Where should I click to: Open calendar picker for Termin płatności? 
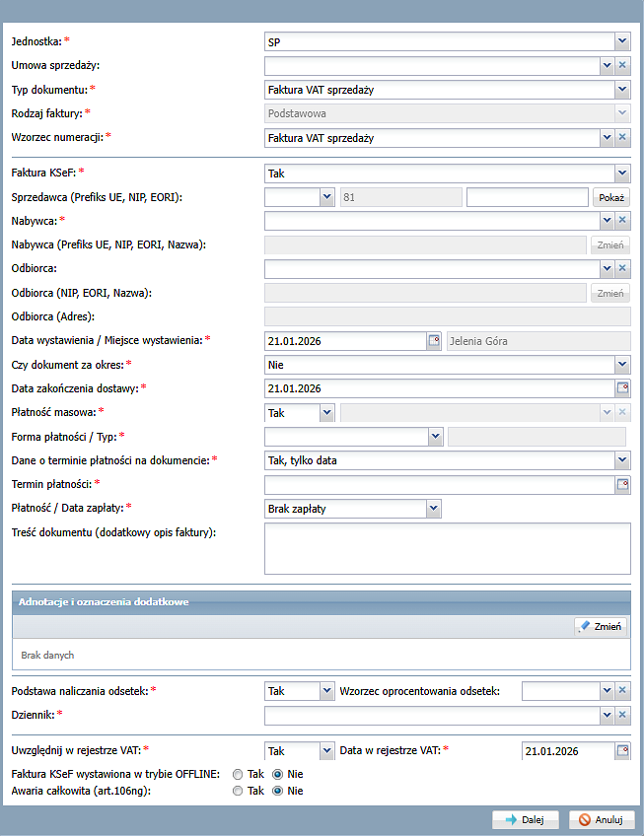tap(622, 485)
